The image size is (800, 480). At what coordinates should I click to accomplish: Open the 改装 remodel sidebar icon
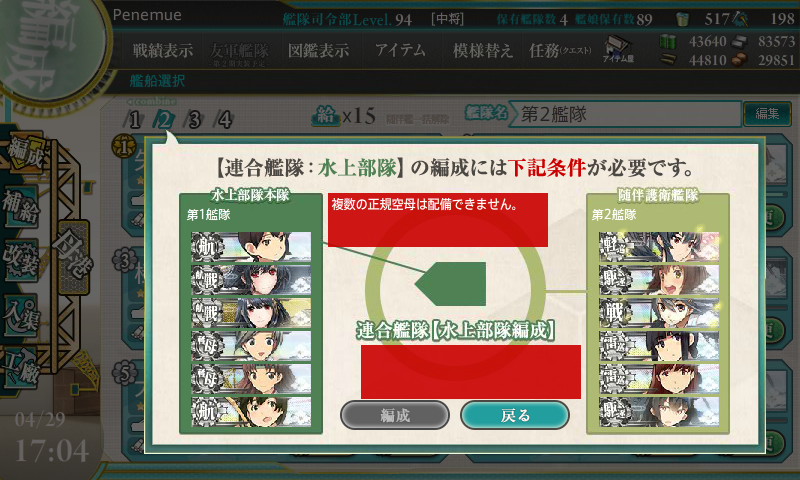pos(21,260)
